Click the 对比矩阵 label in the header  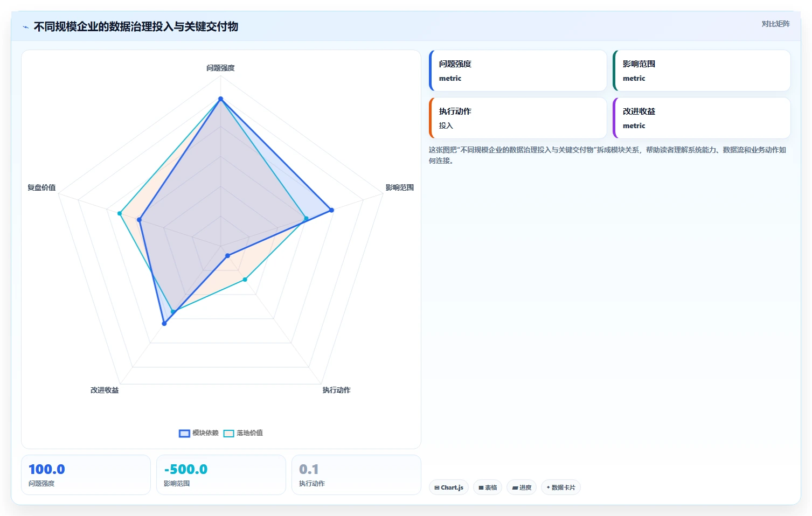pos(775,24)
